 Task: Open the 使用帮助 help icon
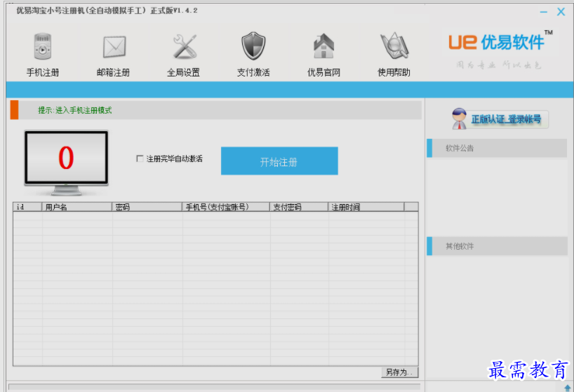pos(394,46)
